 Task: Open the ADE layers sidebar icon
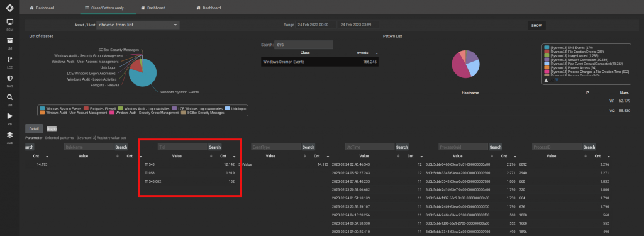[10, 135]
